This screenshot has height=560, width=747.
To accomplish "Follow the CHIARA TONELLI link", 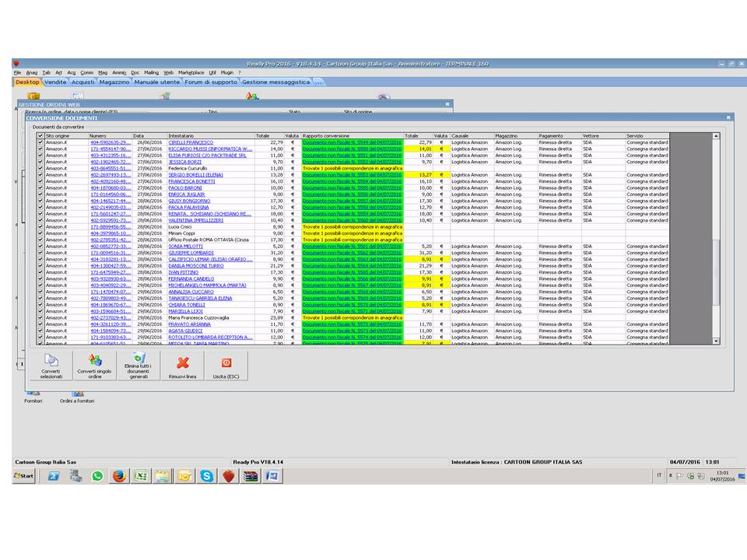I will pyautogui.click(x=187, y=305).
